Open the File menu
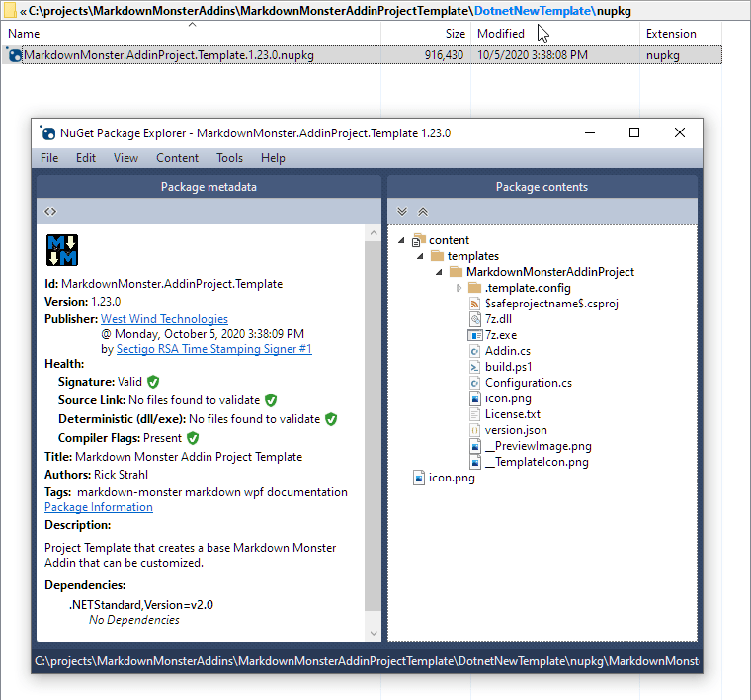The width and height of the screenshot is (751, 700). [49, 158]
